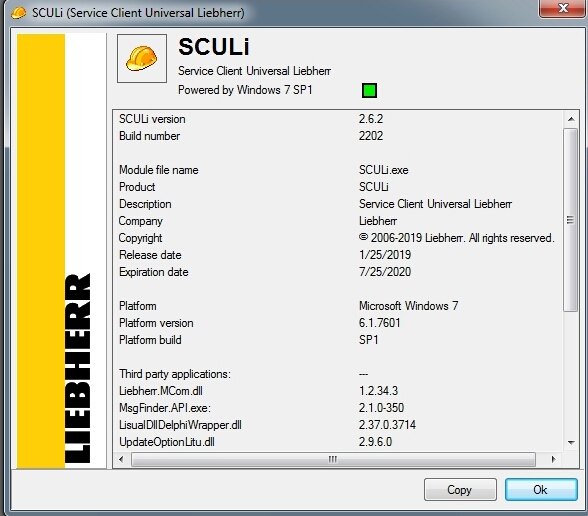The height and width of the screenshot is (516, 588).
Task: Click the vertical LIEBHERR logo banner
Action: point(61,251)
